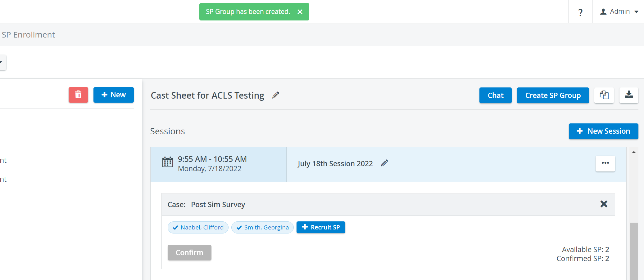
Task: Click the sessions scrollbar up arrow
Action: [x=634, y=152]
